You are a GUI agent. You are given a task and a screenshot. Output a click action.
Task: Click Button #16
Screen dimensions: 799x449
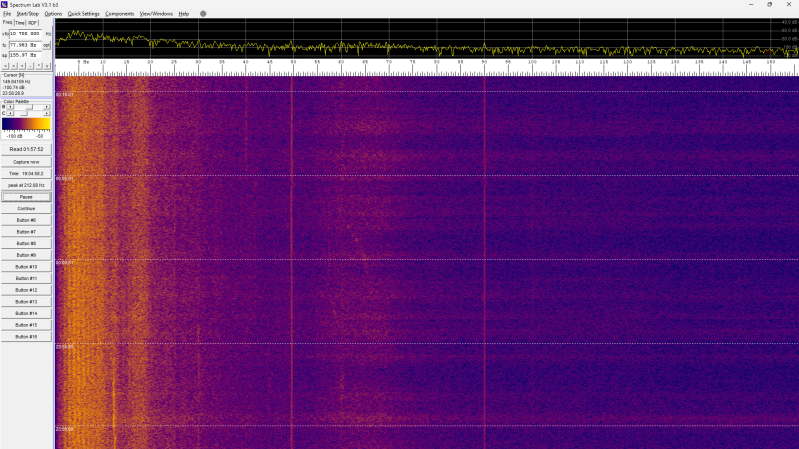[x=26, y=337]
